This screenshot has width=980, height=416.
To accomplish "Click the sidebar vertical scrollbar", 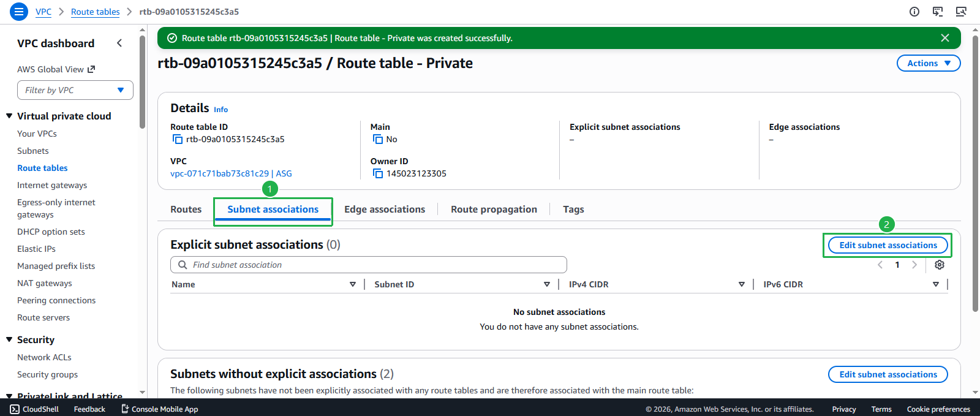I will 143,81.
